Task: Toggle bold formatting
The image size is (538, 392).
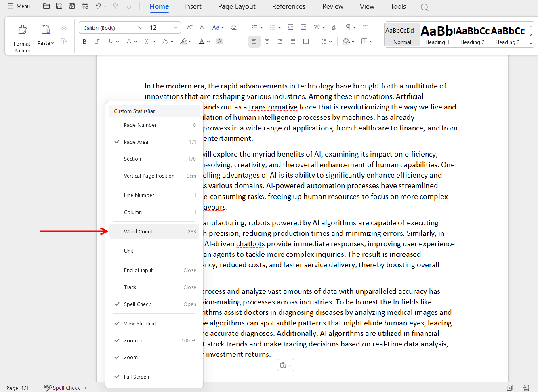Action: click(x=84, y=42)
